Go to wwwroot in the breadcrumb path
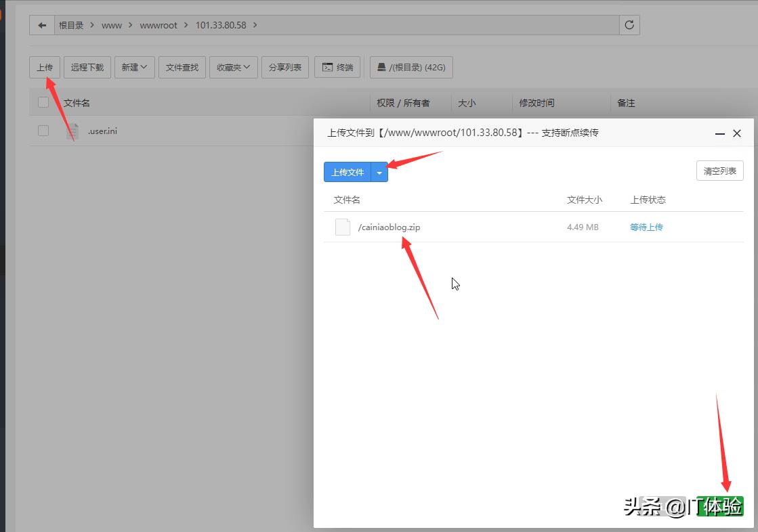The height and width of the screenshot is (532, 758). coord(159,25)
